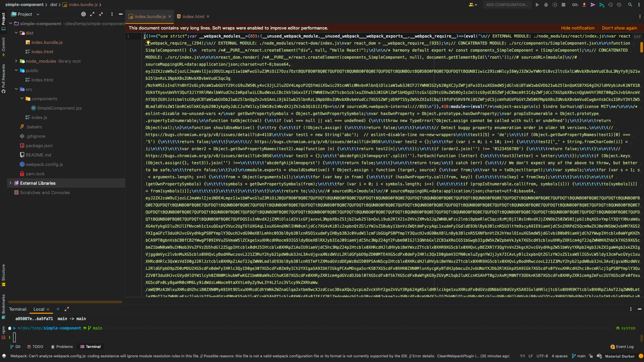
Task: Click the Search Everywhere magnifier icon
Action: [630, 5]
